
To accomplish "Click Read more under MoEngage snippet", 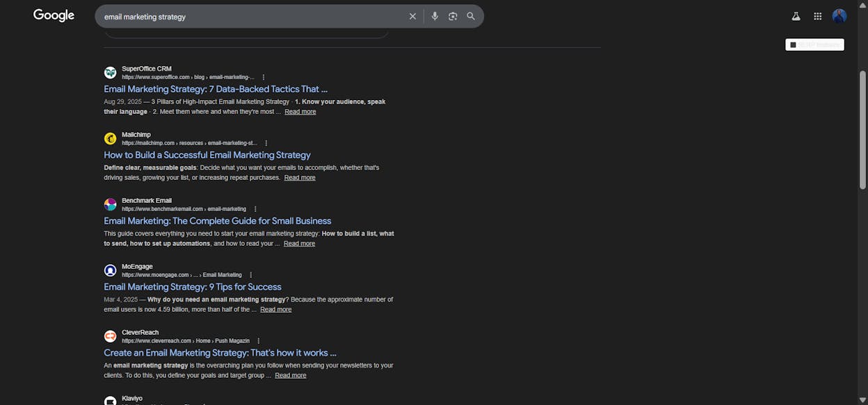I will pos(276,310).
